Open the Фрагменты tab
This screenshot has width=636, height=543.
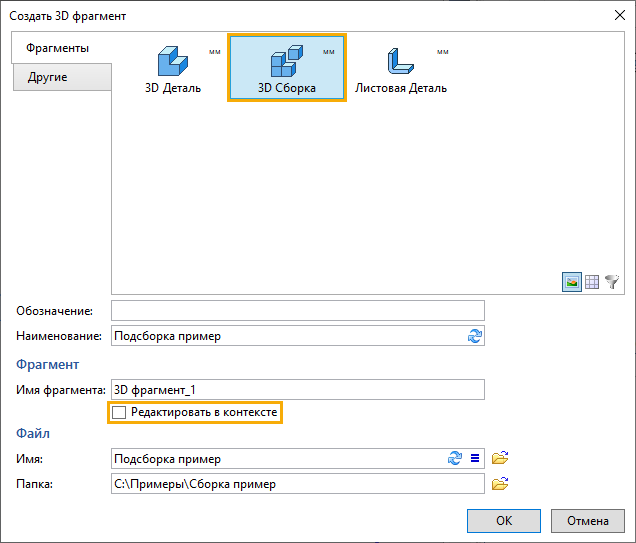57,48
